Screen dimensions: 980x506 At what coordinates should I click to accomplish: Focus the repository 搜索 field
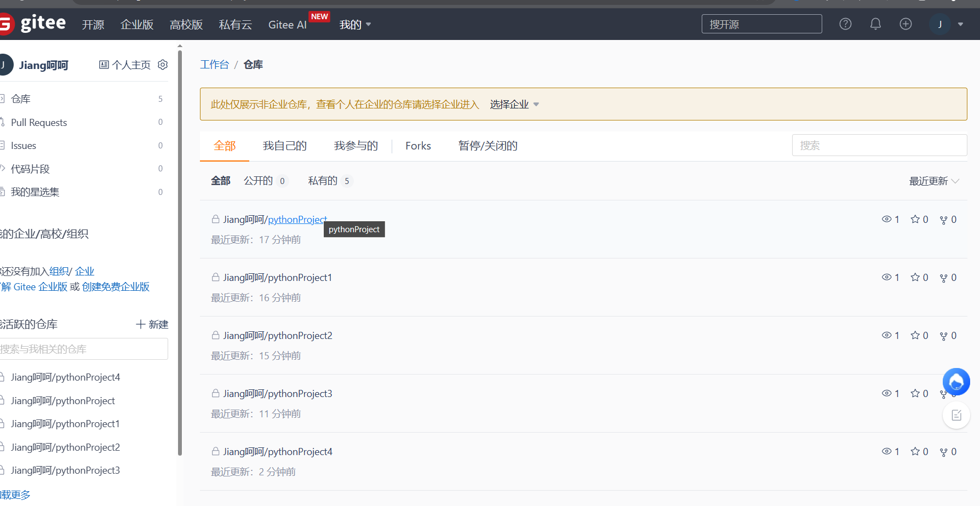coord(879,145)
